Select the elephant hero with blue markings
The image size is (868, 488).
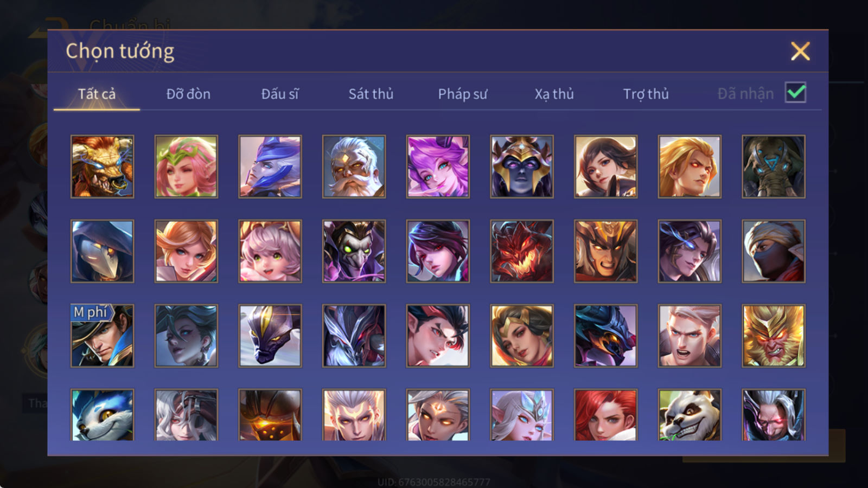[774, 166]
